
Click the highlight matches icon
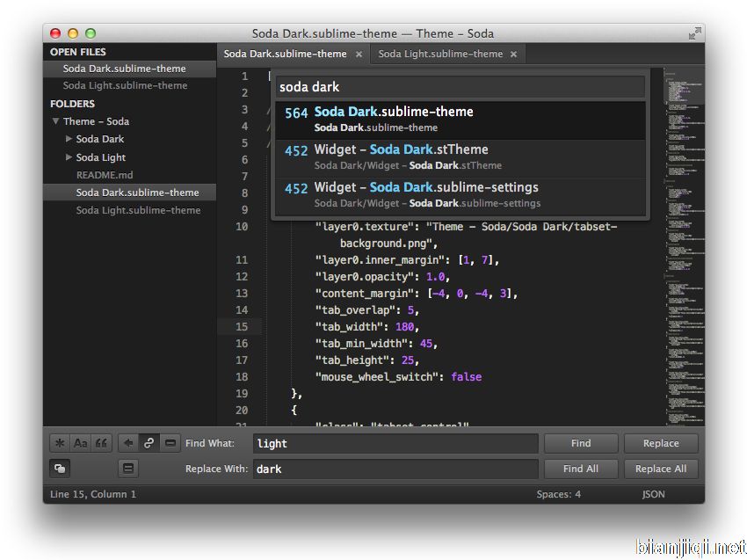[128, 469]
